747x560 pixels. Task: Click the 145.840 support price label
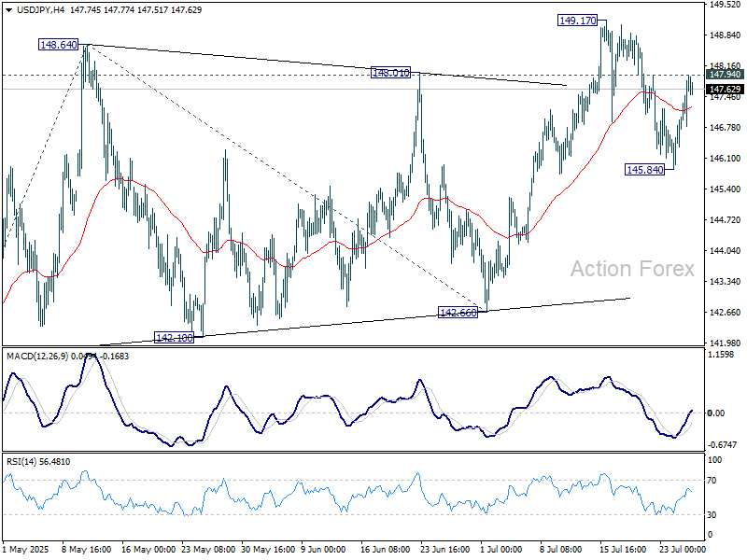[x=644, y=169]
